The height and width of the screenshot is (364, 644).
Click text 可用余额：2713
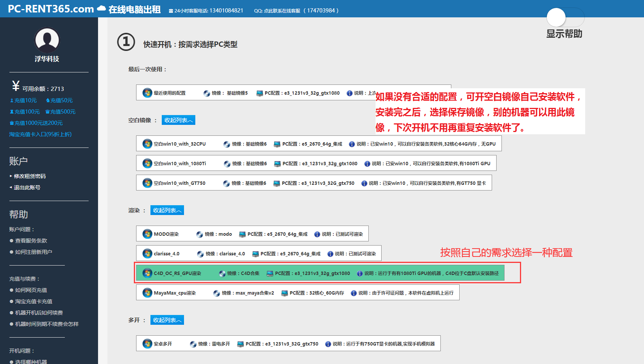click(x=43, y=89)
